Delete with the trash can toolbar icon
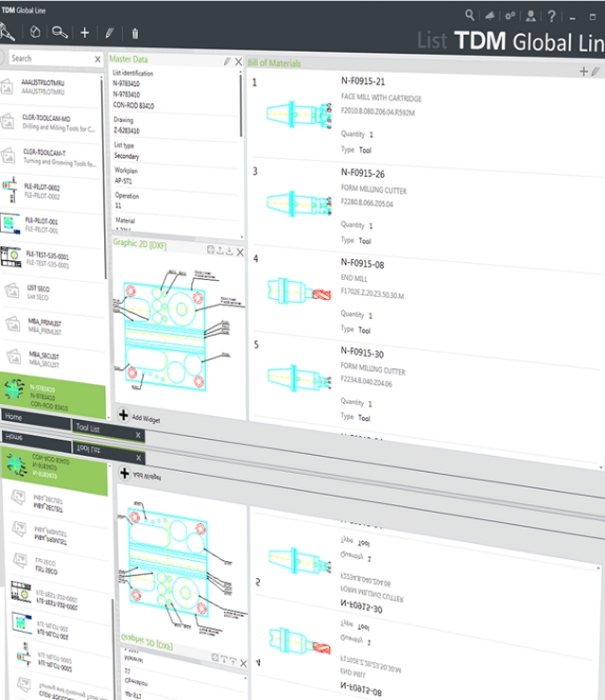 [135, 33]
